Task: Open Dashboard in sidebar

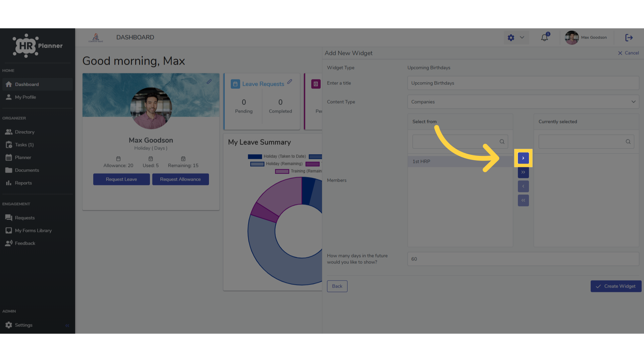Action: 37,84
